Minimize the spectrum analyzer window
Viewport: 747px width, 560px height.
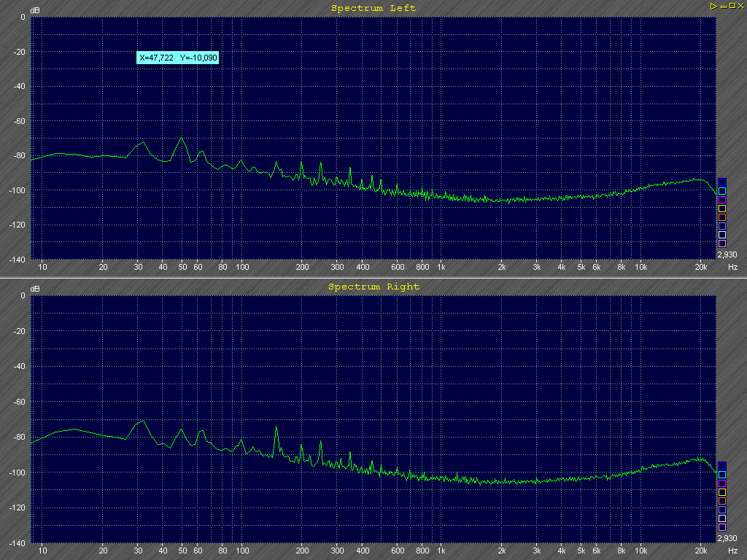coord(722,6)
